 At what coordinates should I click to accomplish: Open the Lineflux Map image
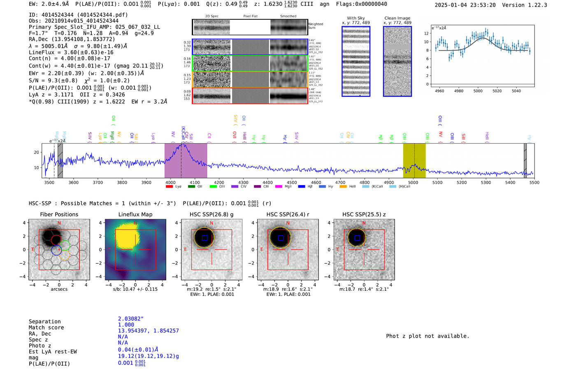pos(135,250)
